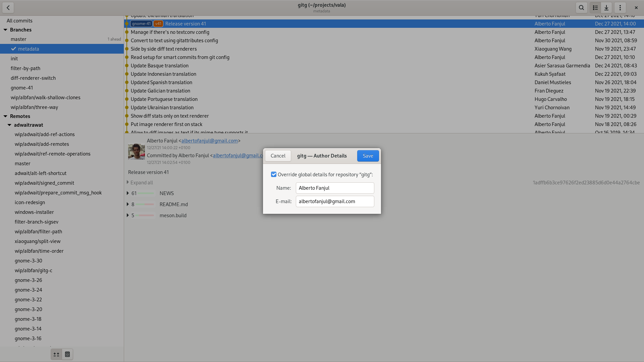Select commit 'Update Galician translation'
644x362 pixels.
[x=384, y=91]
